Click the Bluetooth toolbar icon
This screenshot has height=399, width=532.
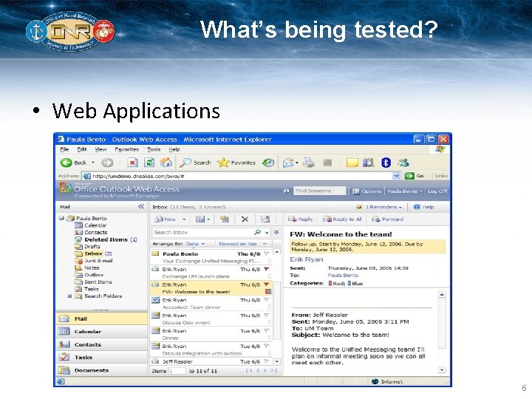click(x=386, y=163)
